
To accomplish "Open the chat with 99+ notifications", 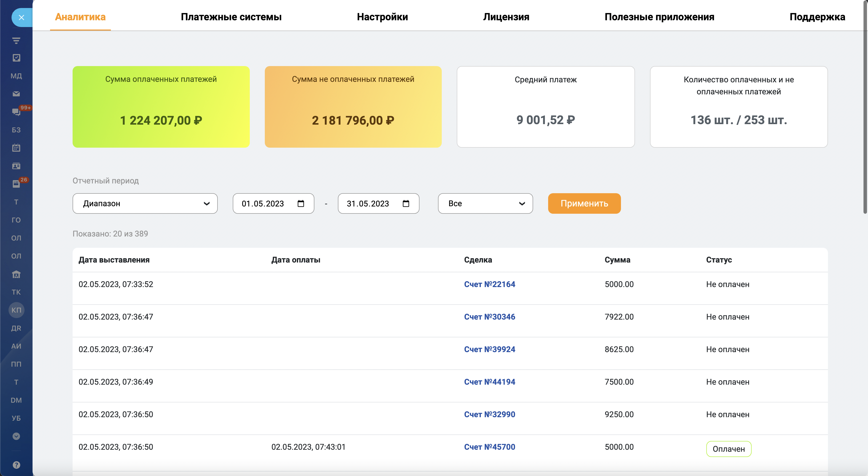I will (16, 112).
